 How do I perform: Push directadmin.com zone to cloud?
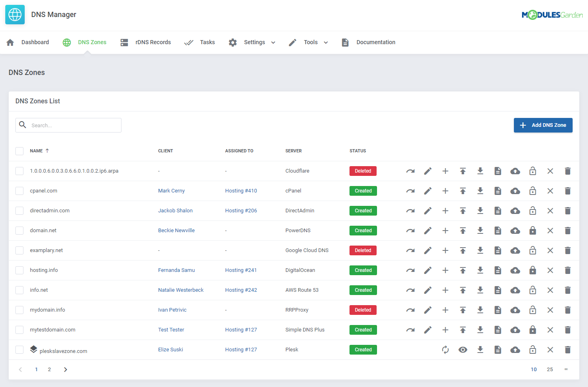coord(515,210)
